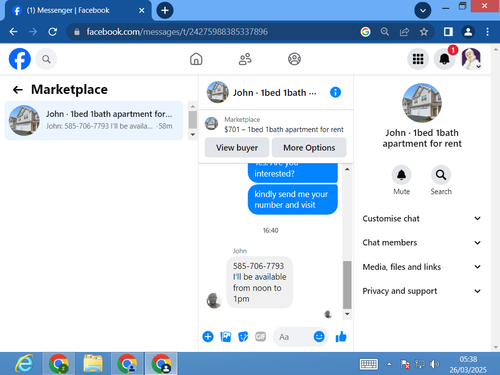This screenshot has width=500, height=375.
Task: Open the Groups icon in top navigation
Action: click(294, 59)
